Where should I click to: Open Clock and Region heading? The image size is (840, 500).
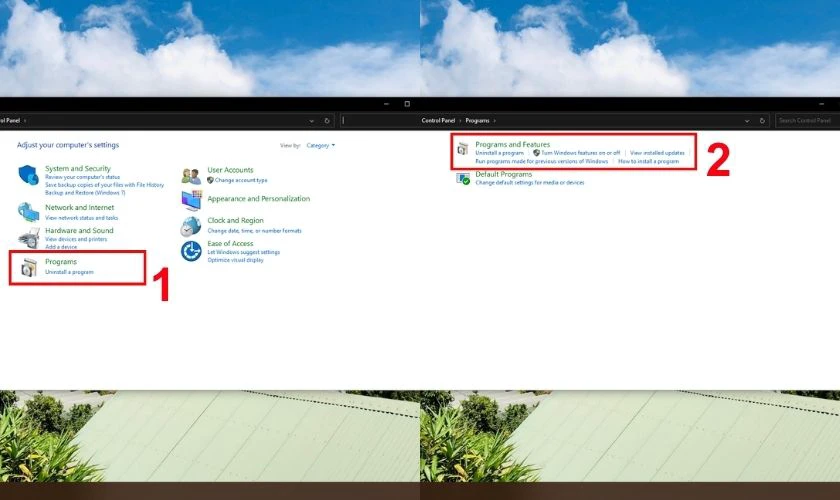(235, 220)
